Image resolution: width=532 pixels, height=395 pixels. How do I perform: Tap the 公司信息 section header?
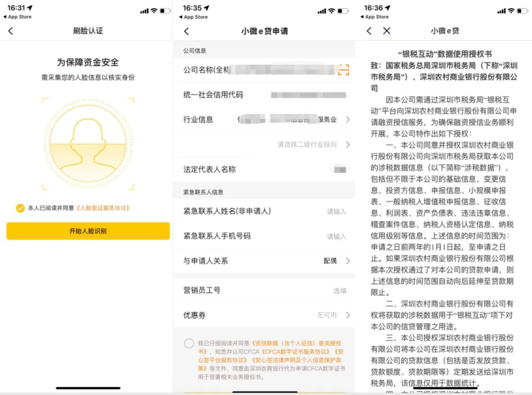195,51
